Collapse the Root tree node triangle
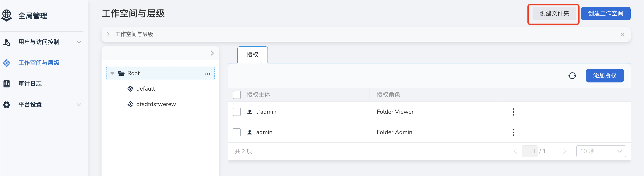644x176 pixels. click(113, 73)
